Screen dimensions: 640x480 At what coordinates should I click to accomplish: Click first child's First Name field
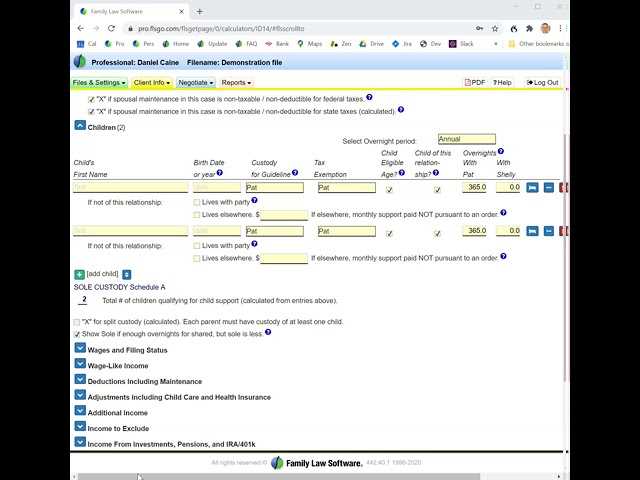coord(131,187)
